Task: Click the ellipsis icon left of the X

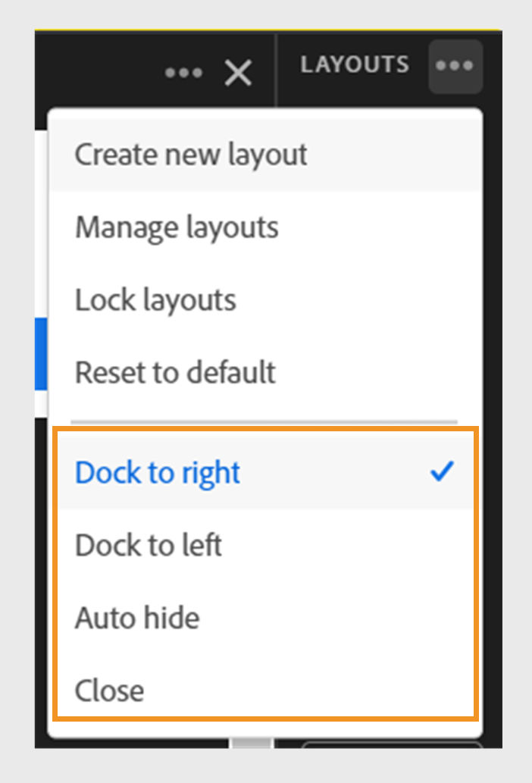Action: coord(183,74)
